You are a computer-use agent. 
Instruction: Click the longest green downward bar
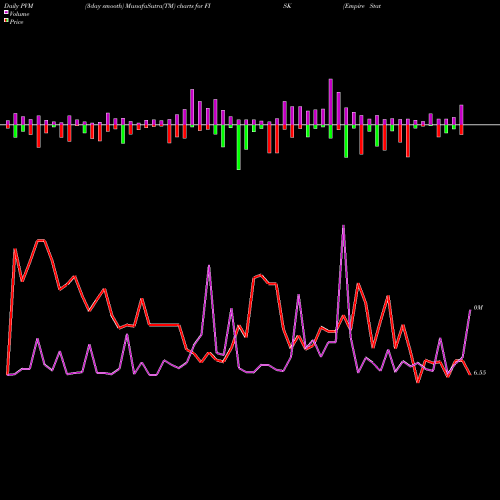click(239, 147)
